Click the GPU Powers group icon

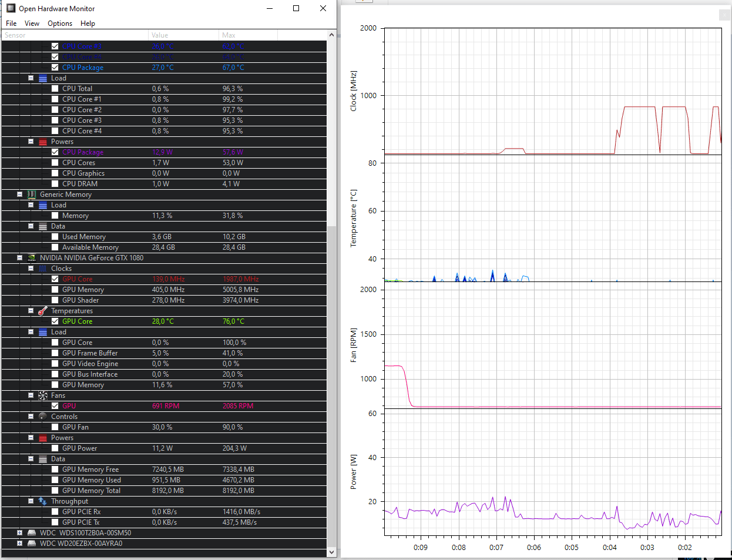tap(43, 438)
